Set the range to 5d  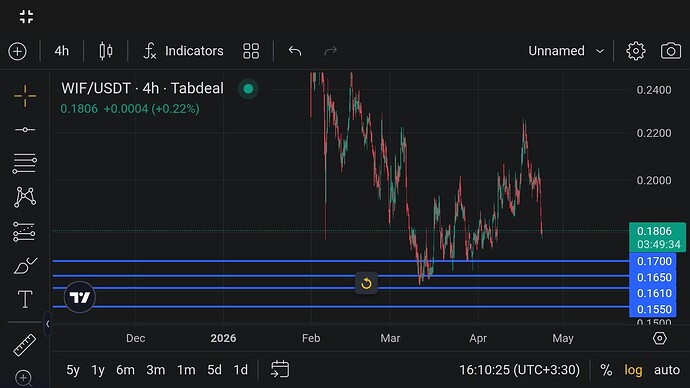point(215,370)
